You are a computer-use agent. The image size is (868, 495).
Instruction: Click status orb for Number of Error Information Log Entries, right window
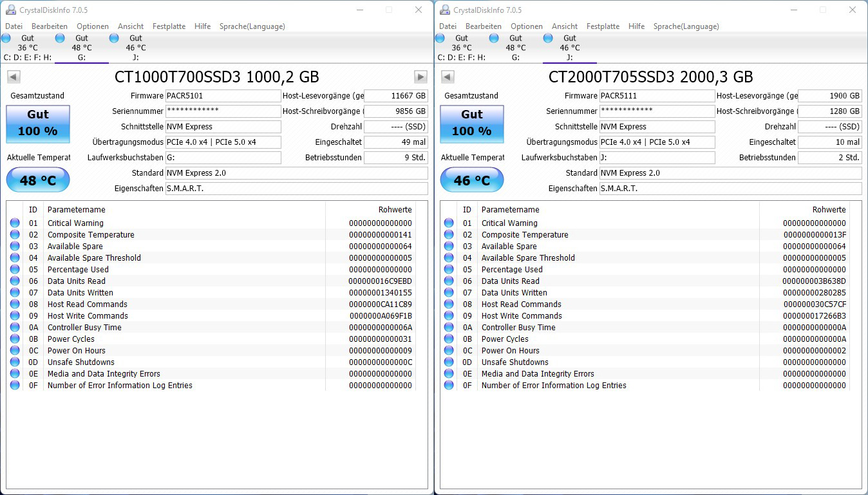point(449,386)
